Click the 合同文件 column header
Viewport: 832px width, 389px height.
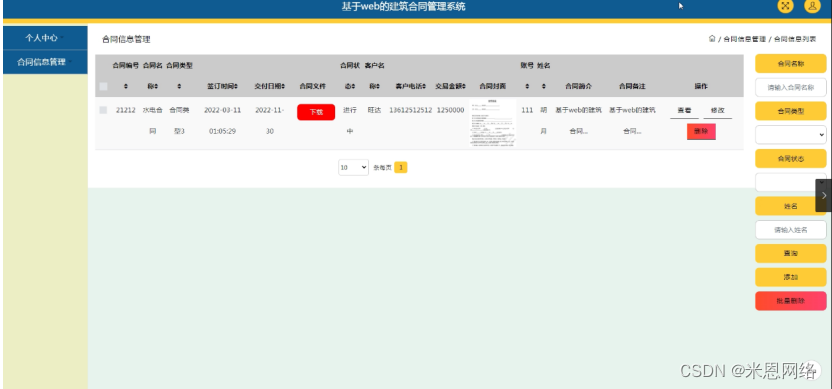pos(313,86)
